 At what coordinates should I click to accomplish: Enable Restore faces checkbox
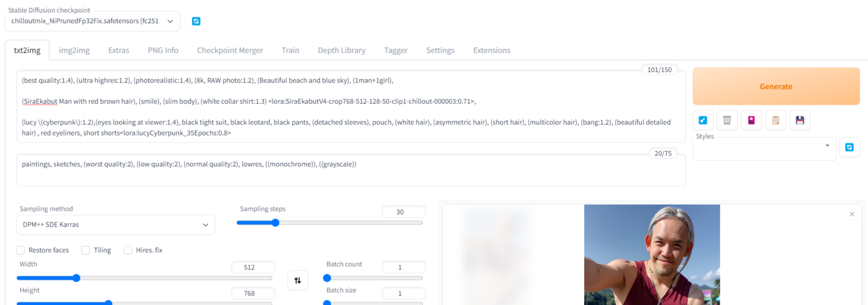click(x=21, y=250)
